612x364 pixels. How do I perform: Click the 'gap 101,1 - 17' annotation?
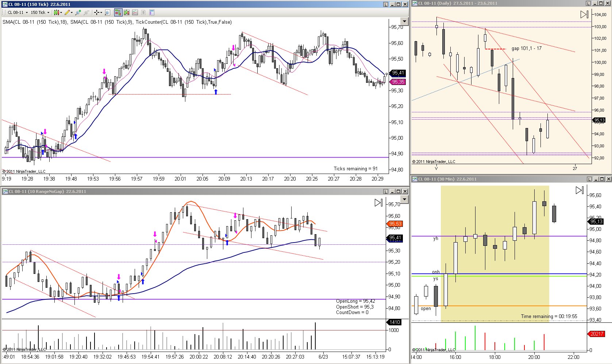[x=526, y=48]
